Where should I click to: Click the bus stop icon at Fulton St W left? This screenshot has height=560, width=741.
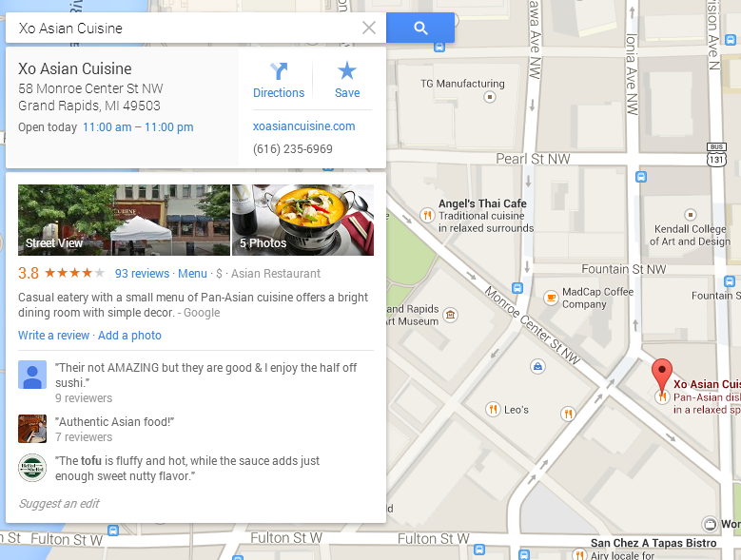pyautogui.click(x=113, y=531)
